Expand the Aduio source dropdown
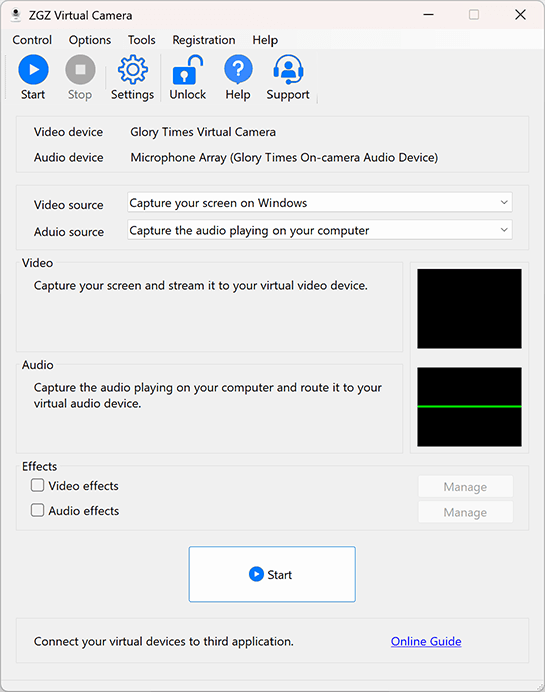 tap(320, 230)
